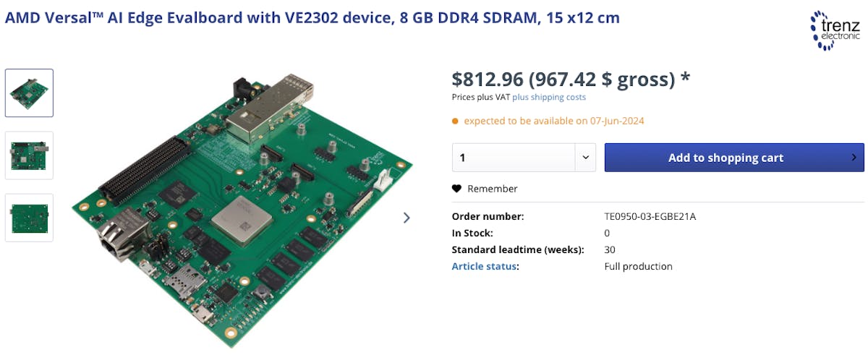Click the AMD Versal AI Edge Evalboard title
The image size is (868, 355).
(312, 17)
